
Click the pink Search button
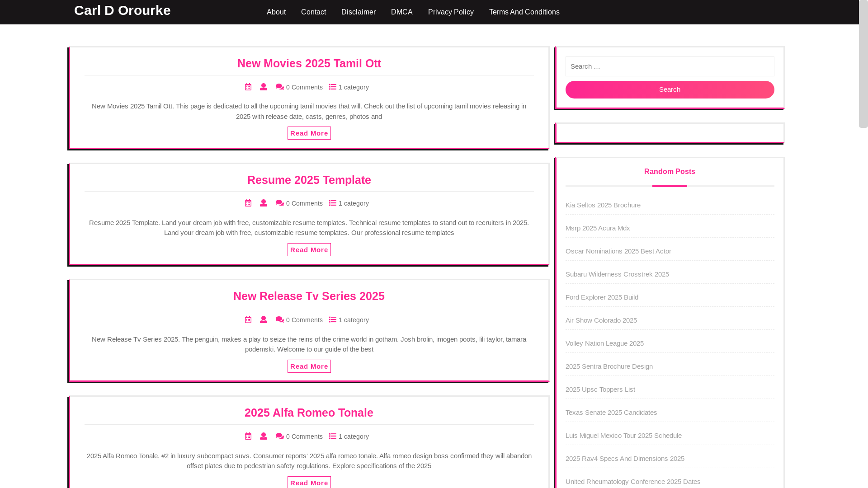pos(670,89)
